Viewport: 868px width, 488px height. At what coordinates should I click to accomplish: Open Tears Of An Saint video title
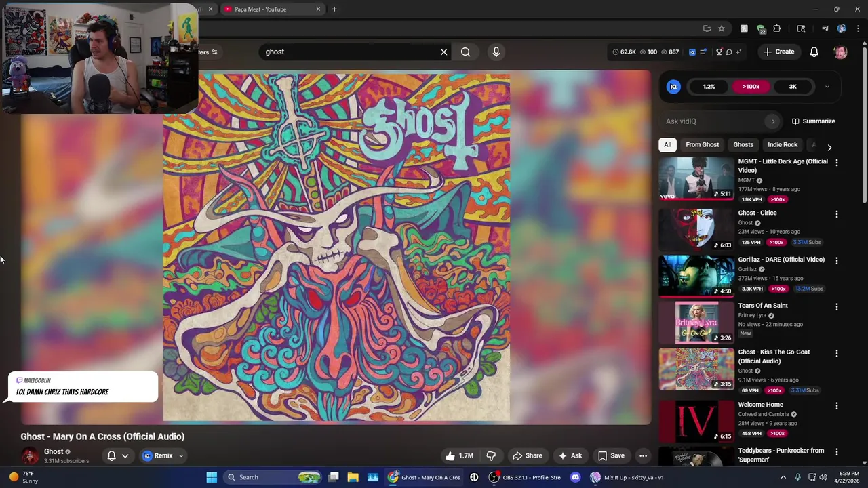(x=763, y=306)
